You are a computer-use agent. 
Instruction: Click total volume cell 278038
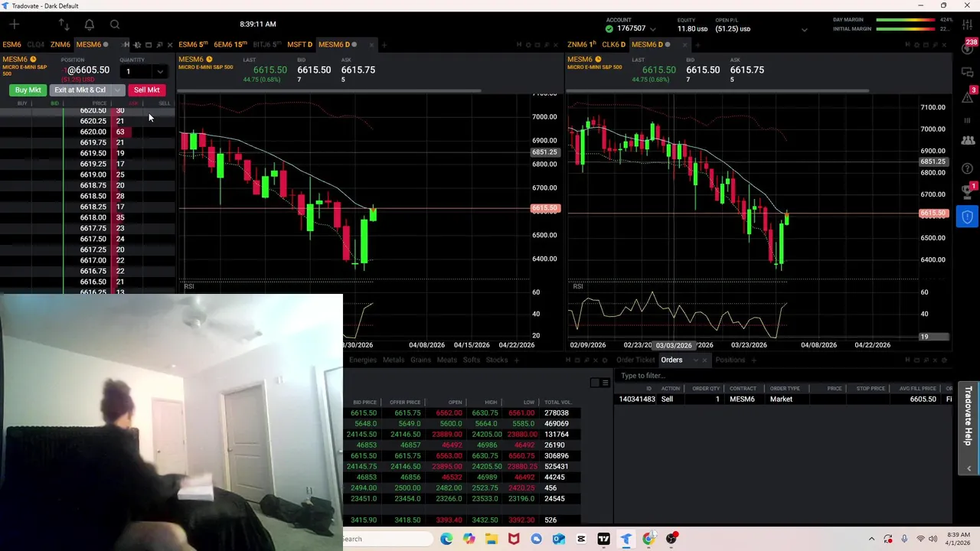click(x=555, y=413)
